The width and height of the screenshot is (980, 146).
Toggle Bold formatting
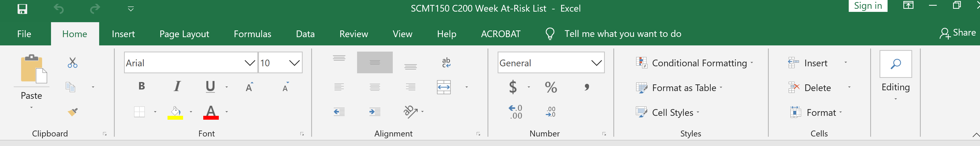coord(142,86)
